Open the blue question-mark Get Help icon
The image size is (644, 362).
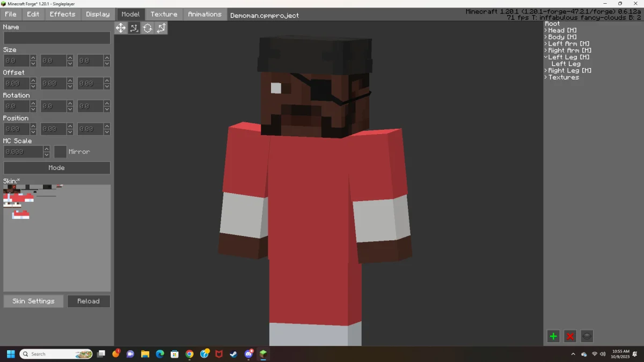tap(204, 354)
